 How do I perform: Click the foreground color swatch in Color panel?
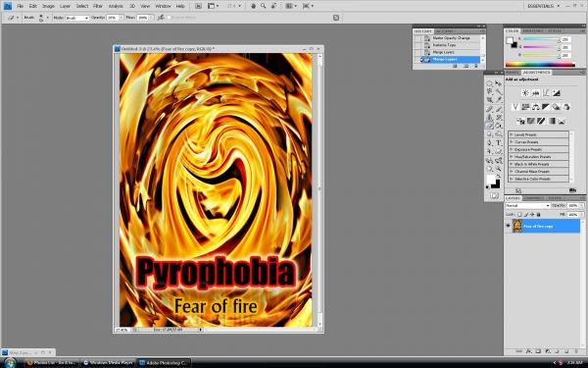click(x=510, y=40)
